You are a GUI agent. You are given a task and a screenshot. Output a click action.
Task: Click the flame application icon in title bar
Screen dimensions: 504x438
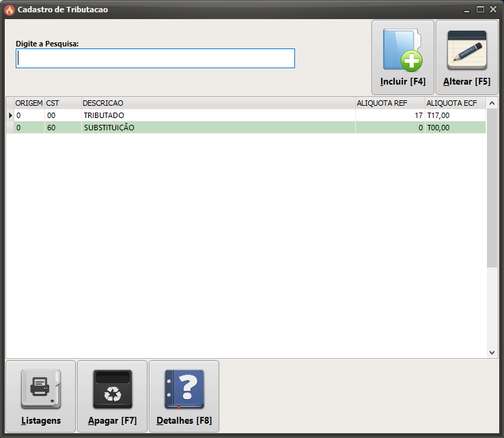click(x=10, y=10)
